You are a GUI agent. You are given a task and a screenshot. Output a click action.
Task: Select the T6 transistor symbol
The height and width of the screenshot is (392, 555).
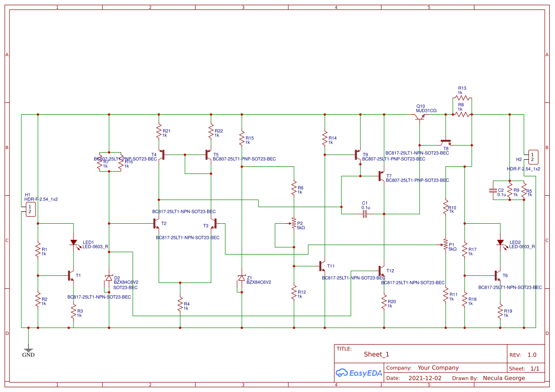click(x=498, y=275)
